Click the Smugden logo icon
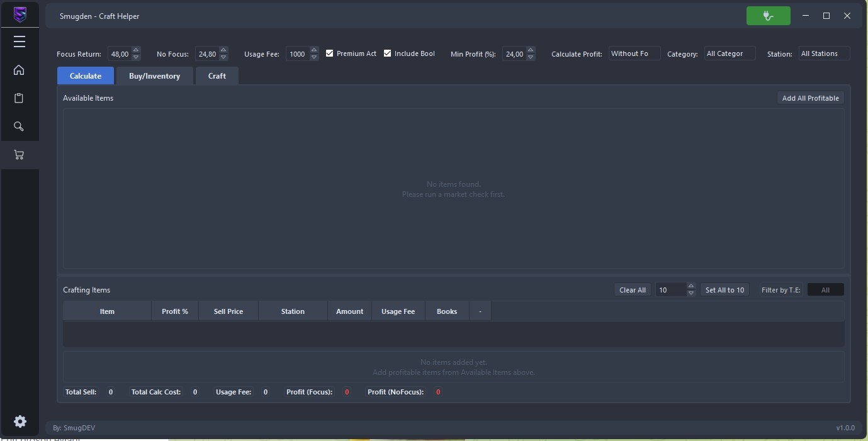Screen dimensions: 868x441 [20, 14]
